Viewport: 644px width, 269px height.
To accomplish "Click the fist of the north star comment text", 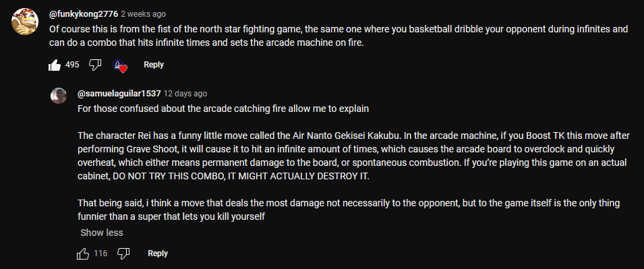I will click(x=339, y=36).
